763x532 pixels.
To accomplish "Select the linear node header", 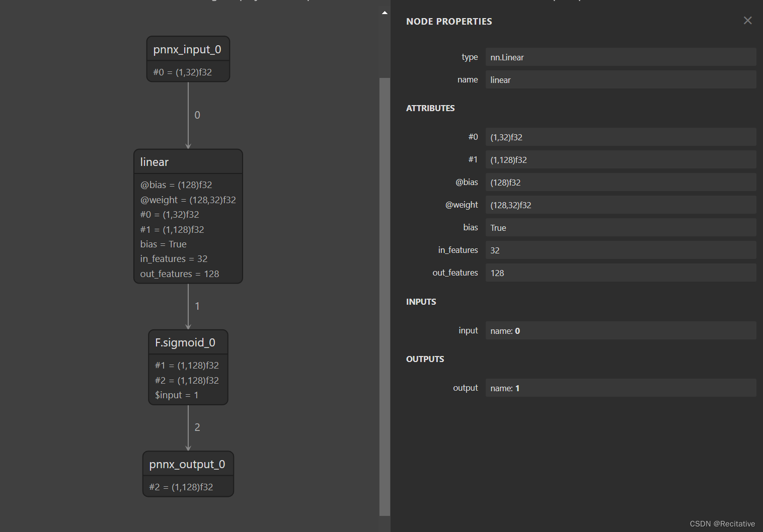I will point(188,162).
